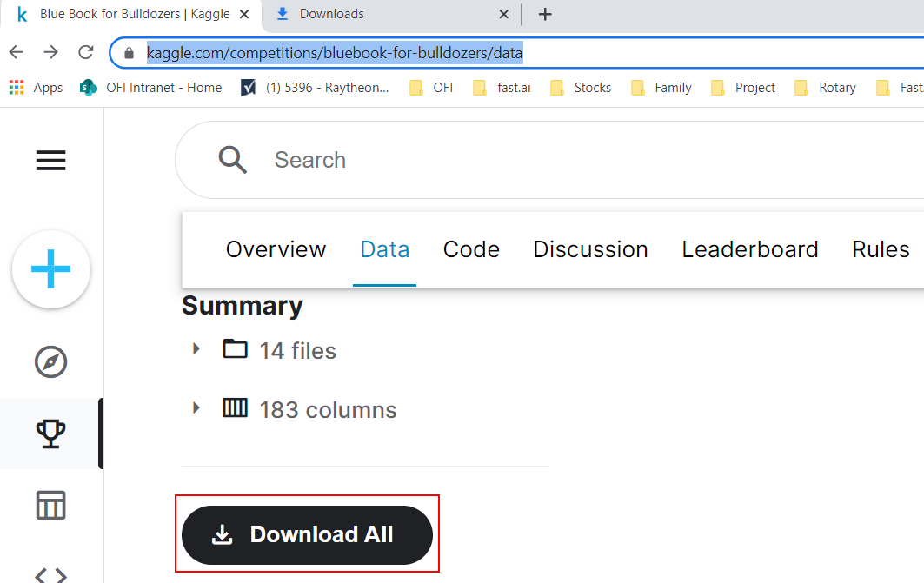Image resolution: width=924 pixels, height=583 pixels.
Task: Switch to the Overview tab
Action: coord(276,249)
